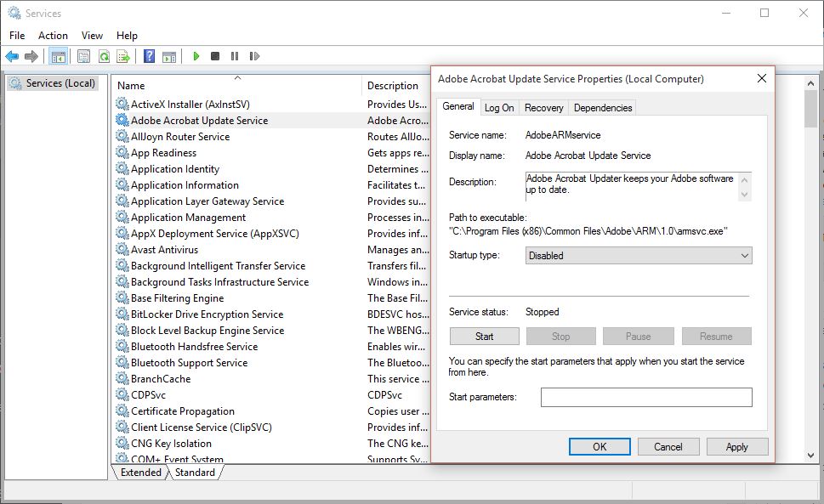Close the Properties dialog with X
Image resolution: width=824 pixels, height=504 pixels.
(x=761, y=79)
